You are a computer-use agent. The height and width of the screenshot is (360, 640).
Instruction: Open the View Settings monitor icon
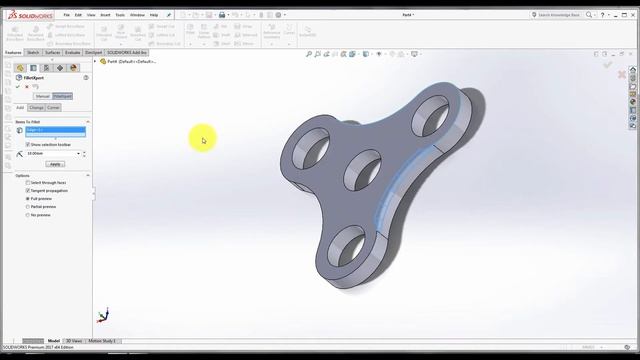point(414,54)
